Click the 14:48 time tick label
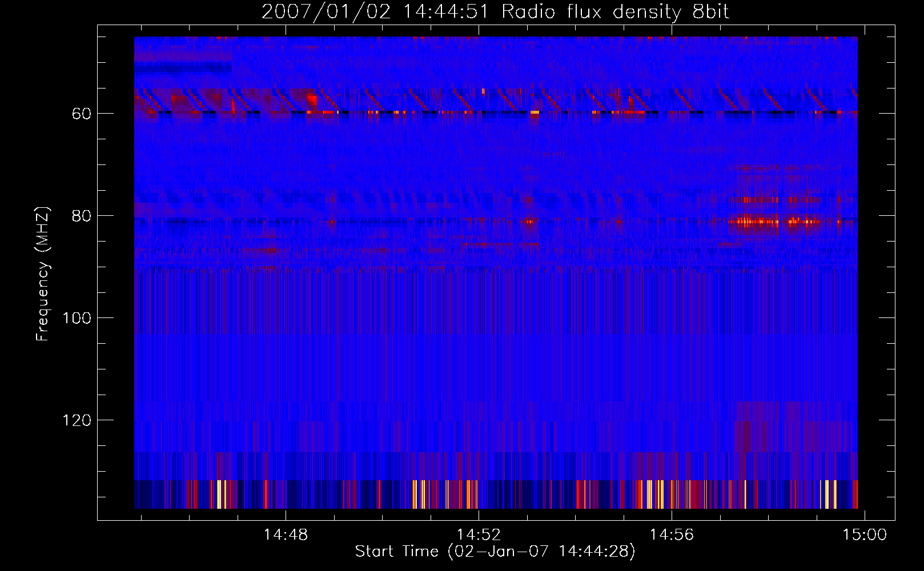924x571 pixels. click(x=286, y=534)
